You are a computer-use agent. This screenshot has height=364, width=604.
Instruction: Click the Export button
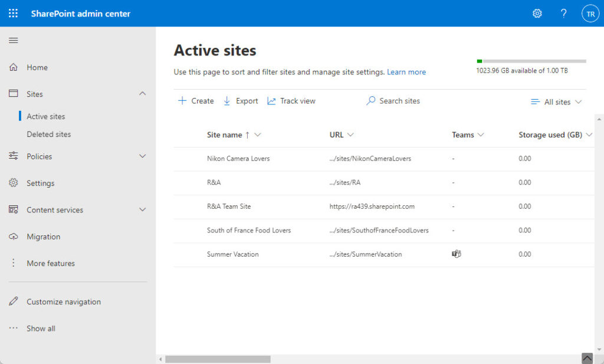(241, 101)
